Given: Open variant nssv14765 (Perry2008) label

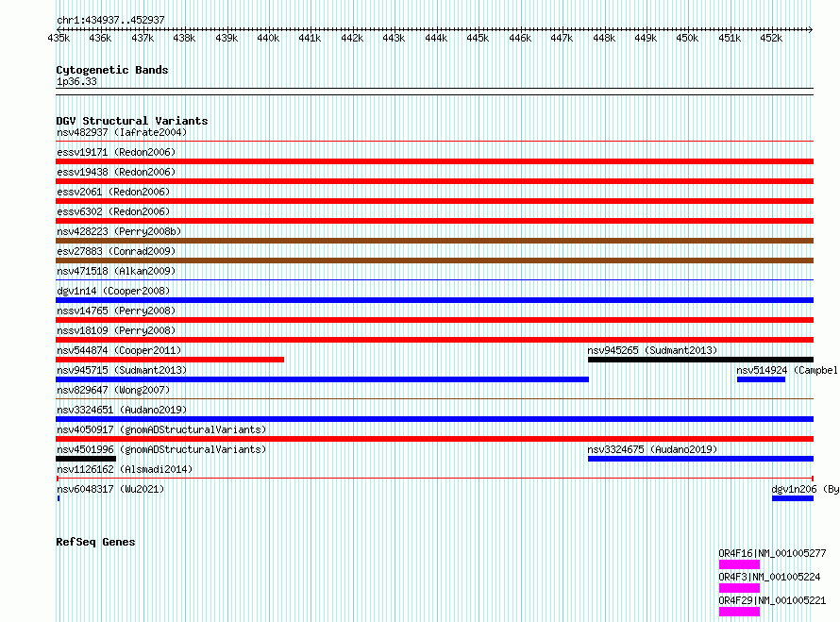Looking at the screenshot, I should (x=116, y=311).
